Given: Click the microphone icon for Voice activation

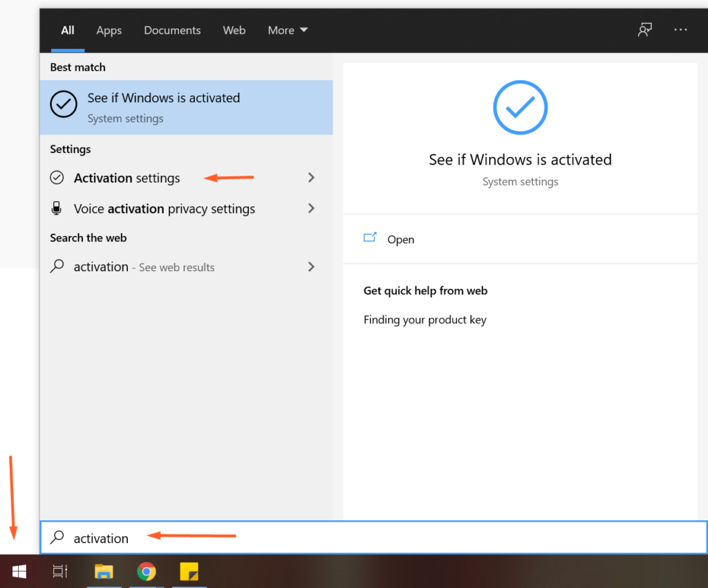Looking at the screenshot, I should tap(57, 208).
